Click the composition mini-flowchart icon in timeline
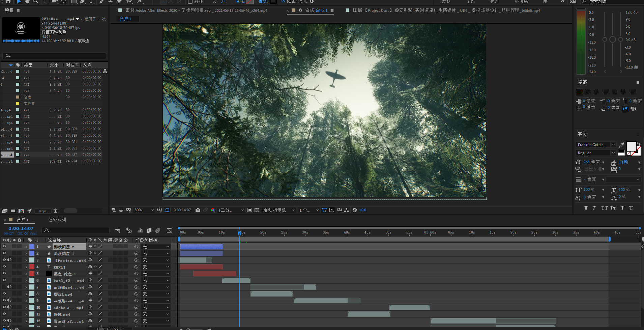The image size is (644, 330). (118, 230)
